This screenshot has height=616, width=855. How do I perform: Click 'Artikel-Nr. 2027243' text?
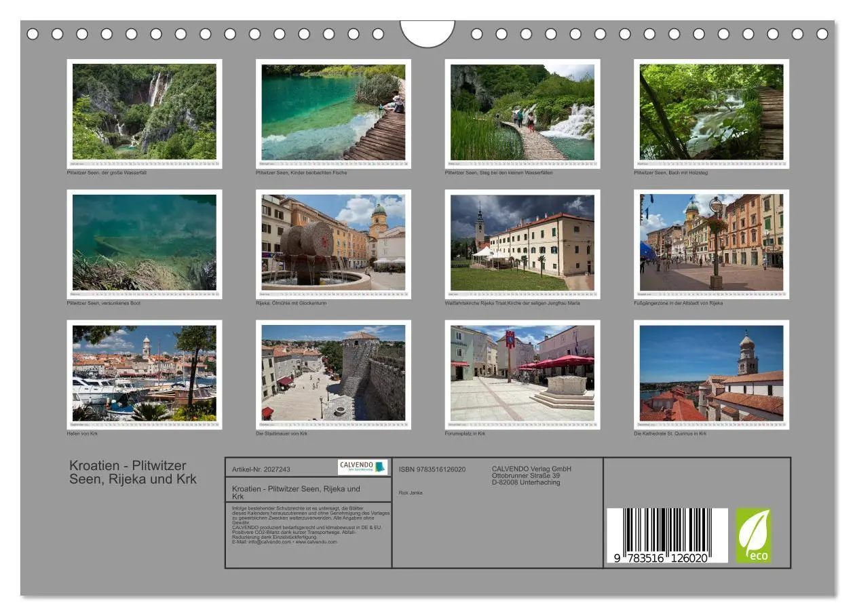[x=261, y=469]
